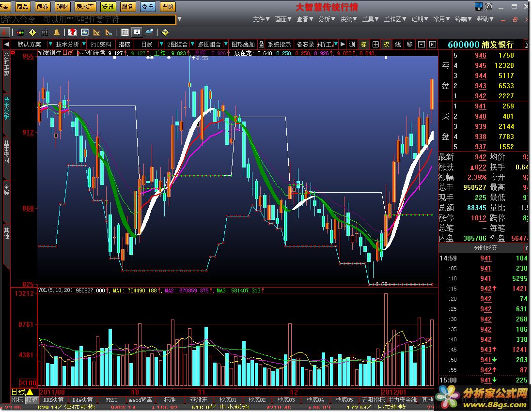Click the left arrow before 默认方案

coord(6,45)
